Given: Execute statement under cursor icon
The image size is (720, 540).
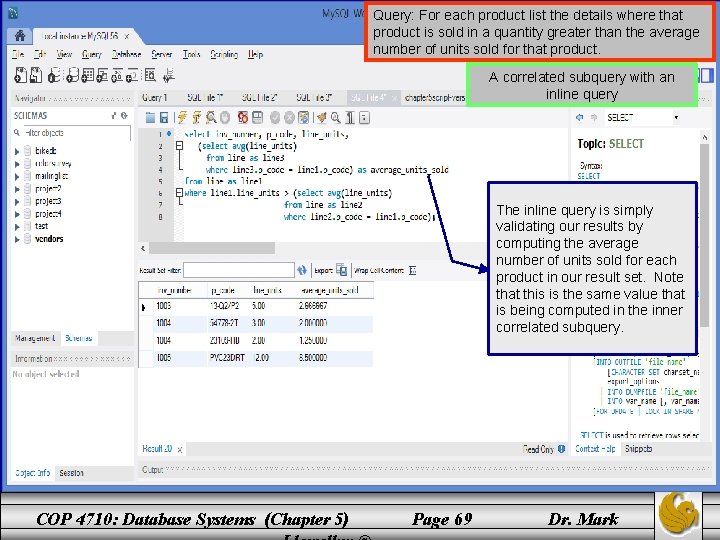Looking at the screenshot, I should (197, 118).
